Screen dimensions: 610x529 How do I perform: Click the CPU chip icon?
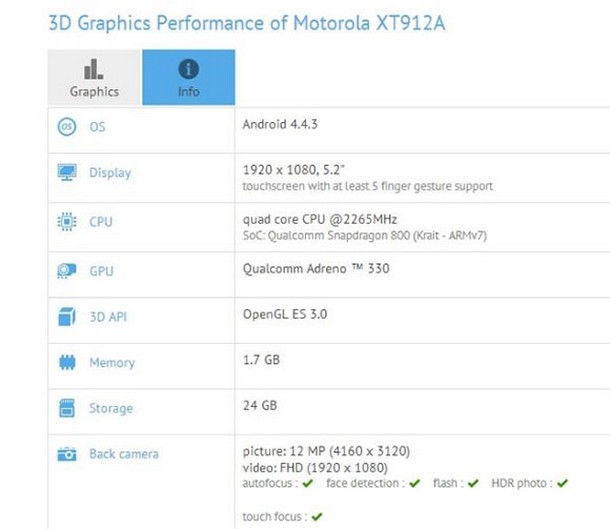[67, 222]
